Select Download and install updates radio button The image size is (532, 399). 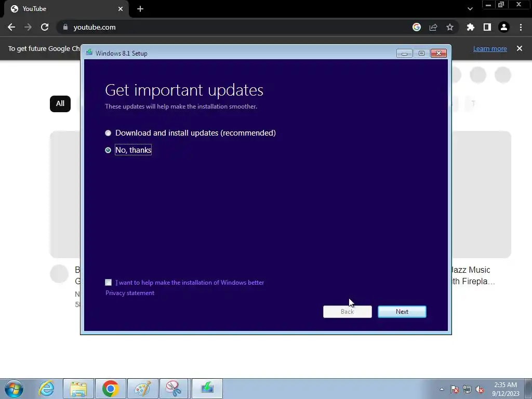click(x=108, y=133)
